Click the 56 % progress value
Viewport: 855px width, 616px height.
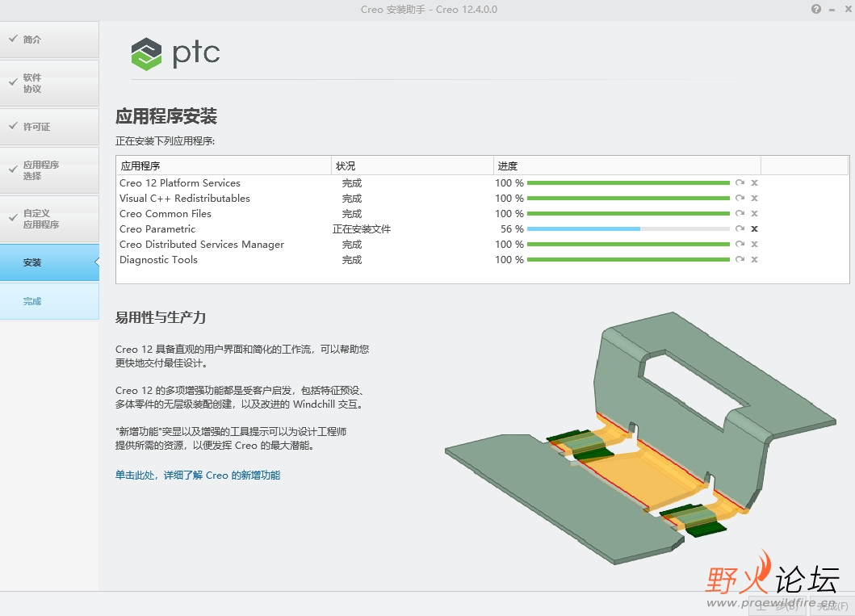point(512,229)
